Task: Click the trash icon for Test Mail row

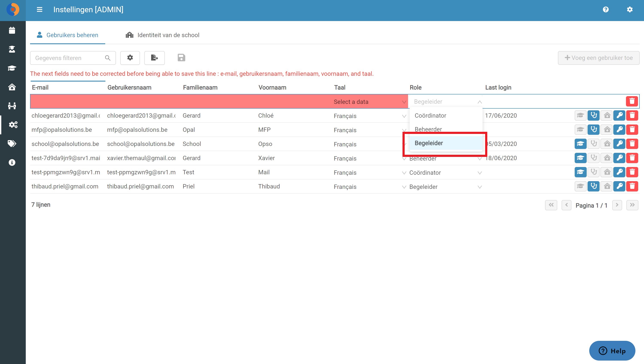Action: click(632, 172)
